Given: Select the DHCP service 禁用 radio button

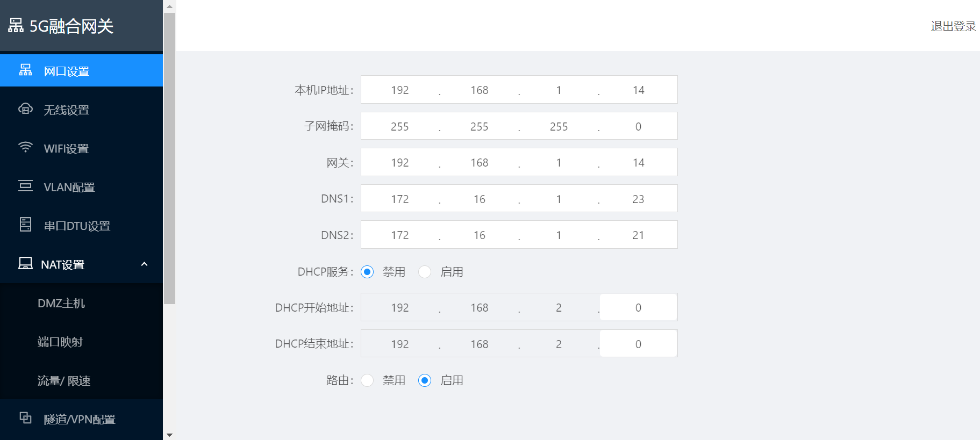Looking at the screenshot, I should 367,272.
